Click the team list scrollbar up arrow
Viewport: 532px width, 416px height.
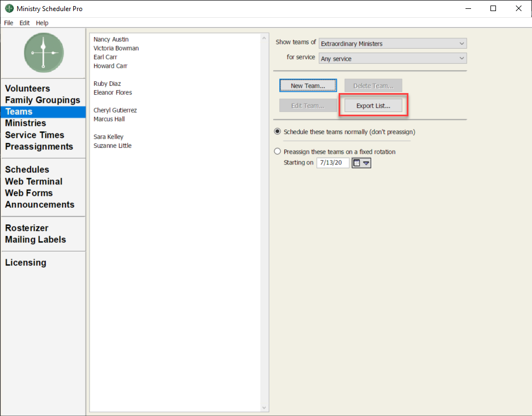pyautogui.click(x=264, y=38)
